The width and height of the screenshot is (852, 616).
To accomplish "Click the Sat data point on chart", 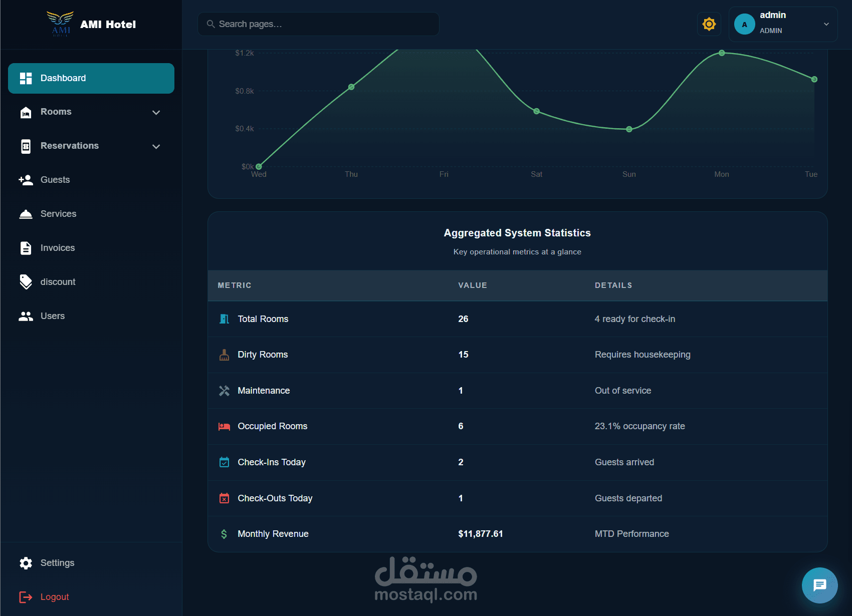I will (536, 111).
